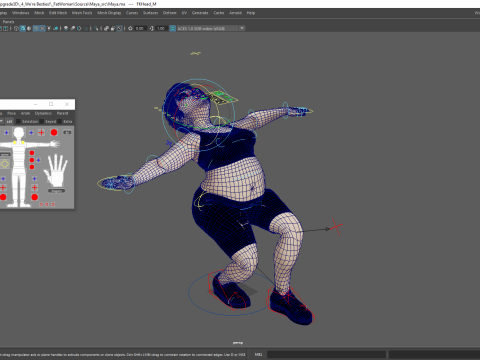480x360 pixels.
Task: Open the Parent menu in picker window
Action: tap(62, 113)
